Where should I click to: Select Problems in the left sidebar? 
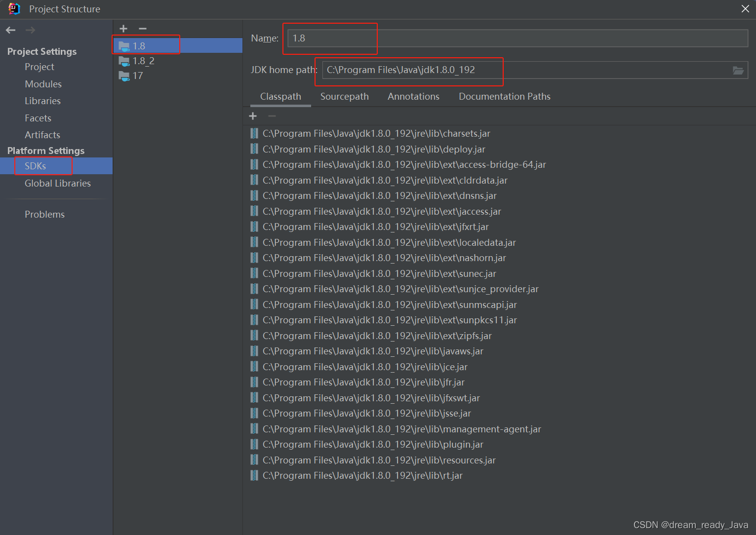(44, 214)
